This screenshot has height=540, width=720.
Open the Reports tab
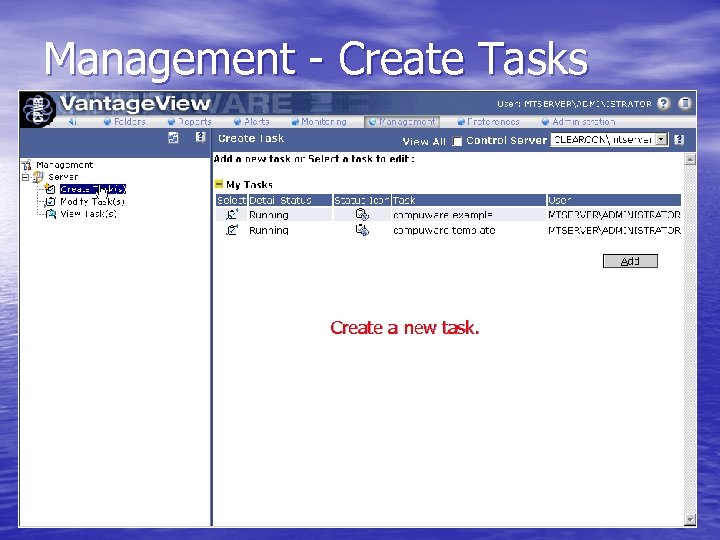(190, 122)
